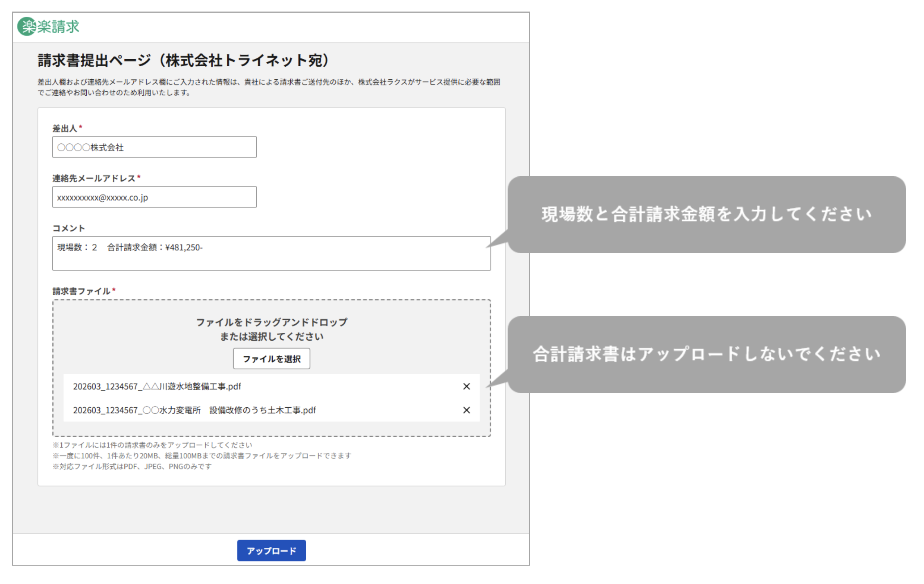Click the 楽請求 logo text in header

[x=58, y=27]
